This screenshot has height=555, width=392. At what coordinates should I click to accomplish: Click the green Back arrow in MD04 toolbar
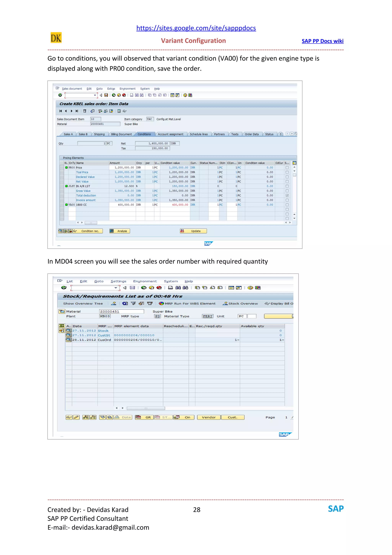[x=144, y=288]
